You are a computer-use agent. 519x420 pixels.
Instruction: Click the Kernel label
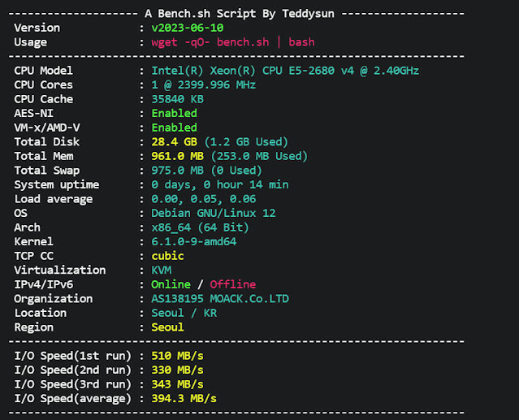33,241
